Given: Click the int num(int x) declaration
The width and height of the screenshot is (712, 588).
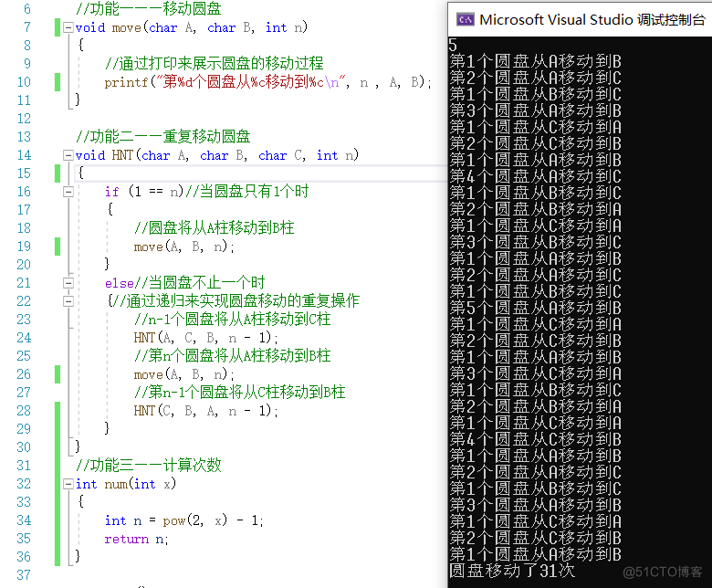Looking at the screenshot, I should coord(126,484).
